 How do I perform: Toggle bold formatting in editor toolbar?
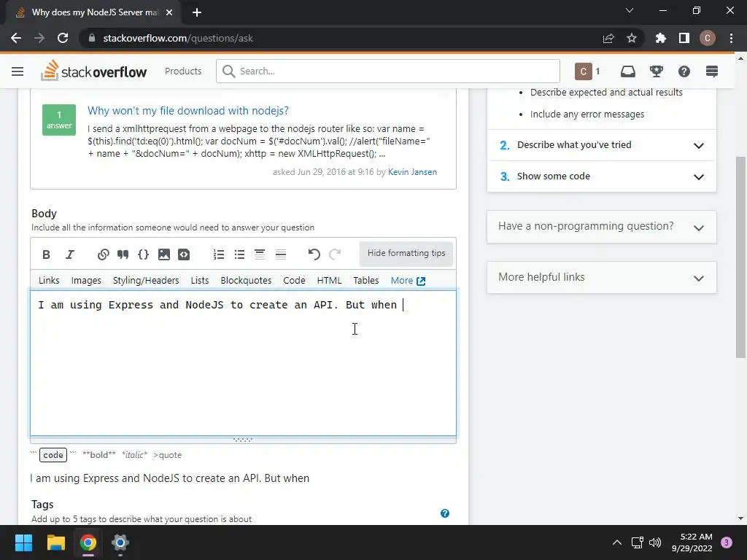[x=46, y=254]
